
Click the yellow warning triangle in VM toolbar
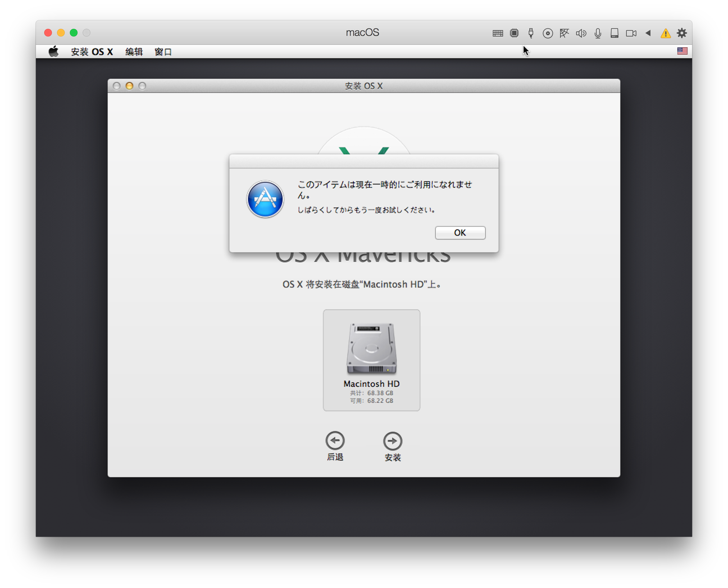point(665,33)
